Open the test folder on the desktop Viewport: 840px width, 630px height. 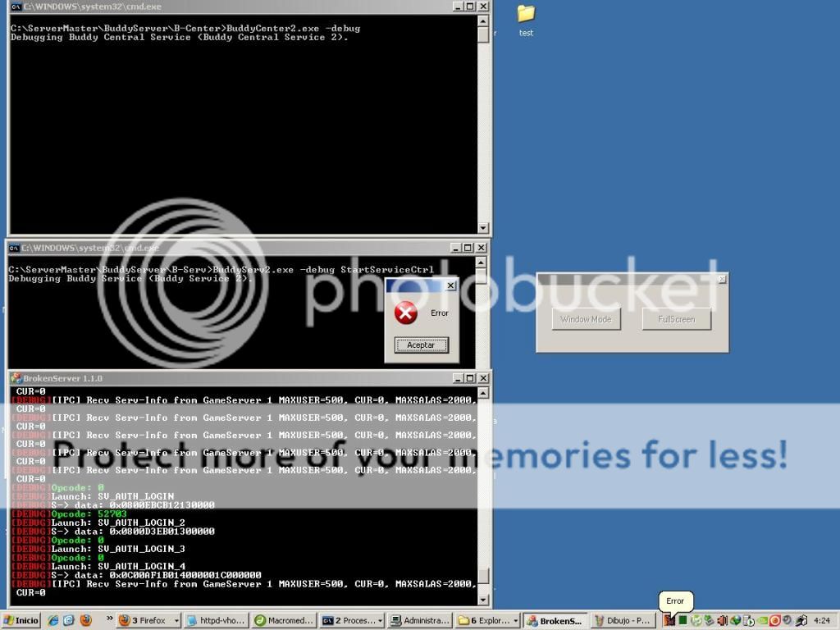526,15
